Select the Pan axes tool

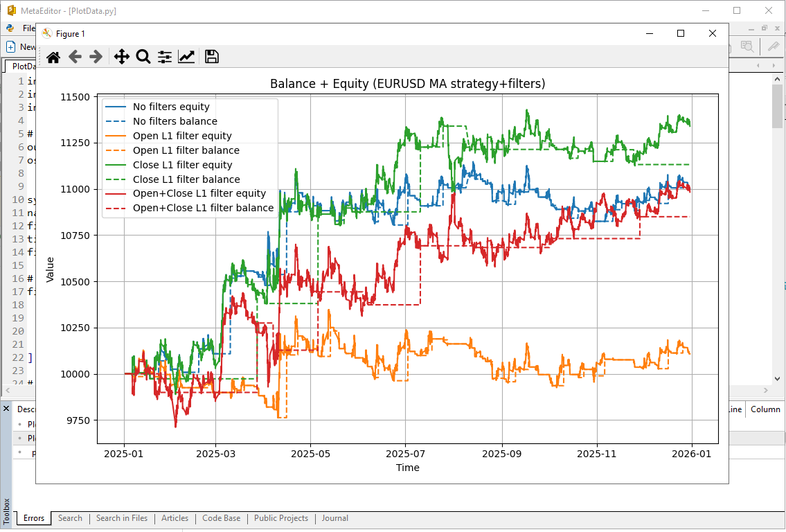[122, 57]
